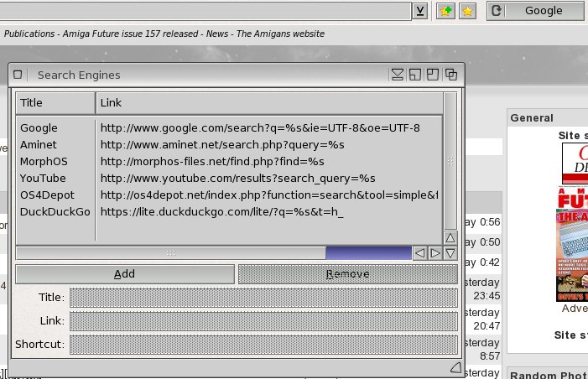Viewport: 588px width, 379px height.
Task: Select the YouTube search engine row
Action: coord(229,179)
